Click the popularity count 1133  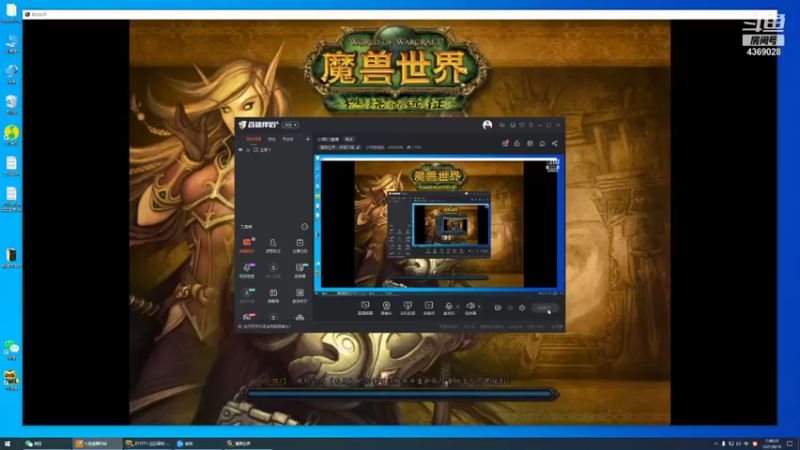coord(414,147)
